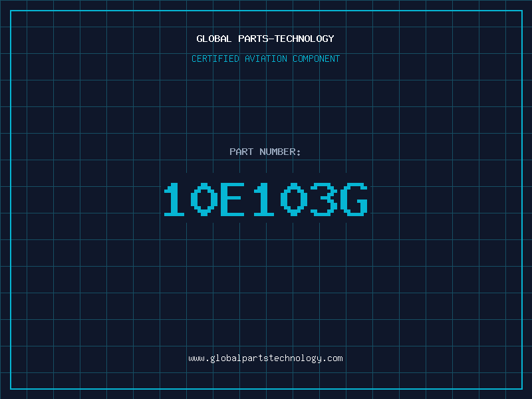
Task: Click the digit 3 in the part number
Action: pos(324,199)
